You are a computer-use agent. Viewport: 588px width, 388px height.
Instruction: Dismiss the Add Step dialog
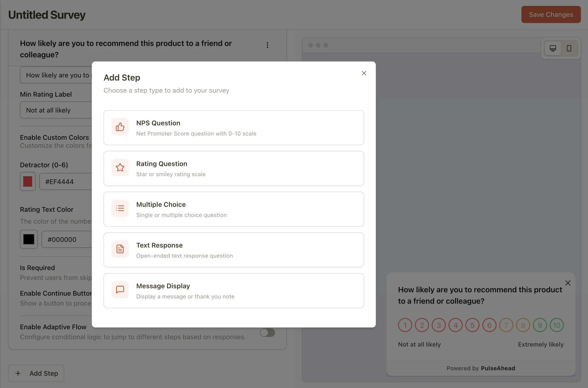tap(364, 73)
